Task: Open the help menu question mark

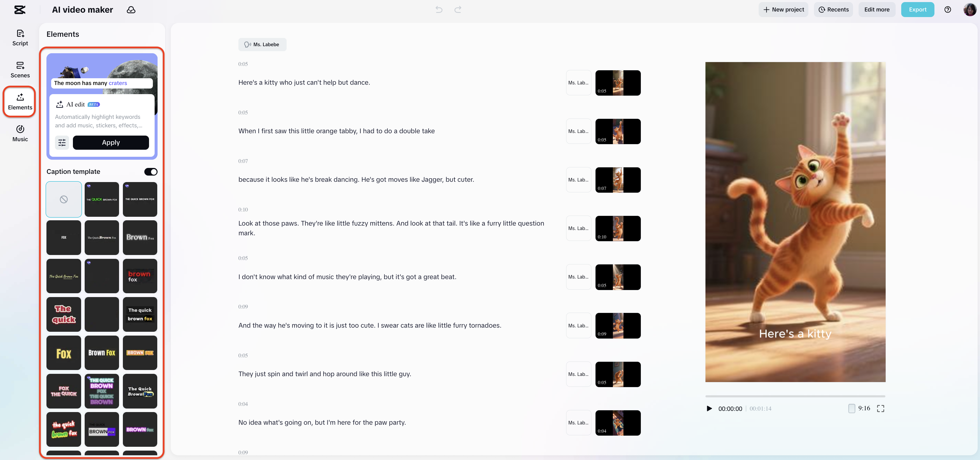Action: (948, 9)
